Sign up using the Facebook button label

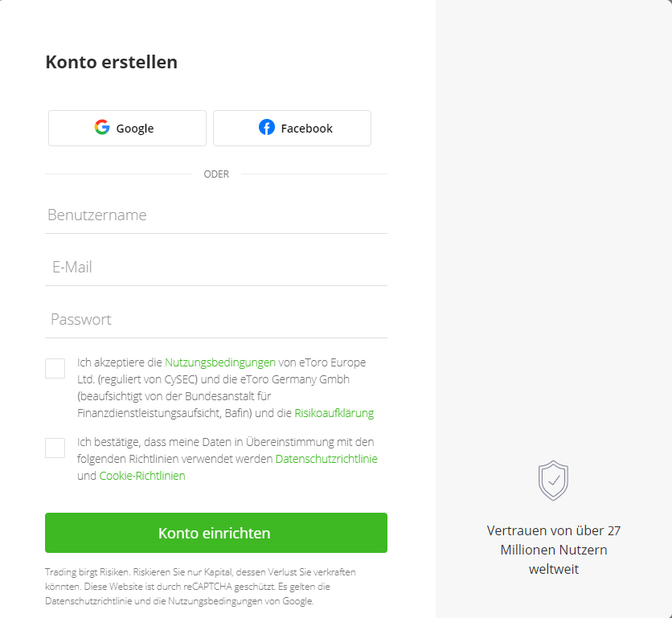pos(306,129)
